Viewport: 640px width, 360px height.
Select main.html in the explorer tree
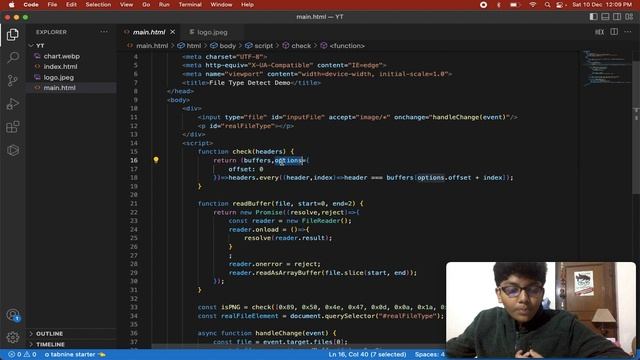(x=60, y=88)
